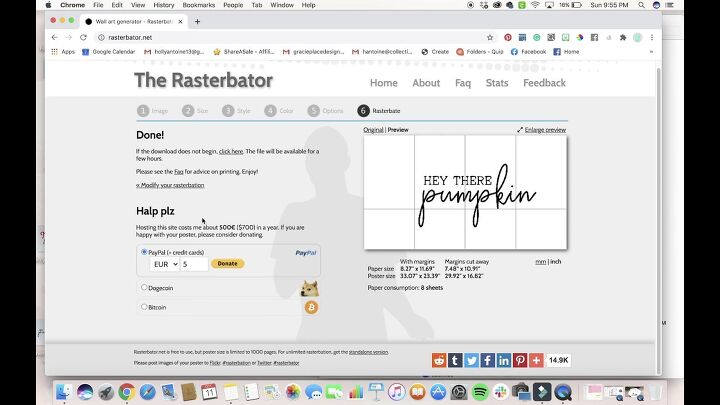Open Chrome extensions puzzle-piece menu
Screen dimensions: 720x405
pos(623,38)
